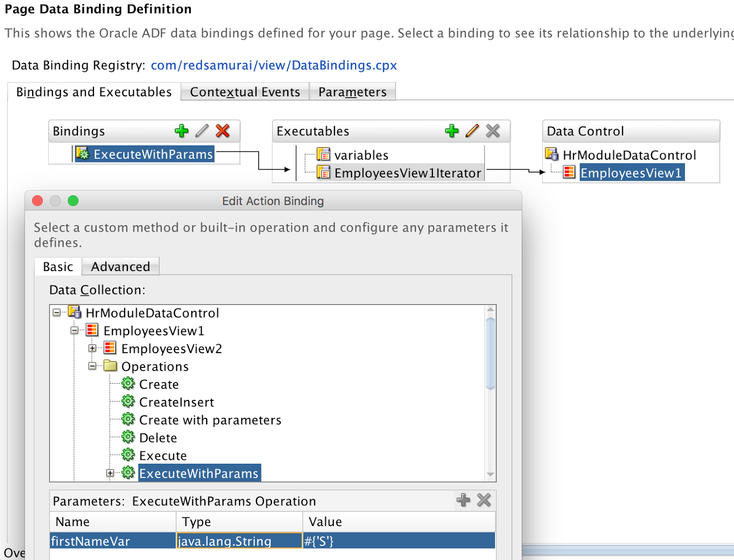The image size is (734, 560).
Task: Click HrModuleDataControl icon in Data Collection tree
Action: pyautogui.click(x=74, y=312)
